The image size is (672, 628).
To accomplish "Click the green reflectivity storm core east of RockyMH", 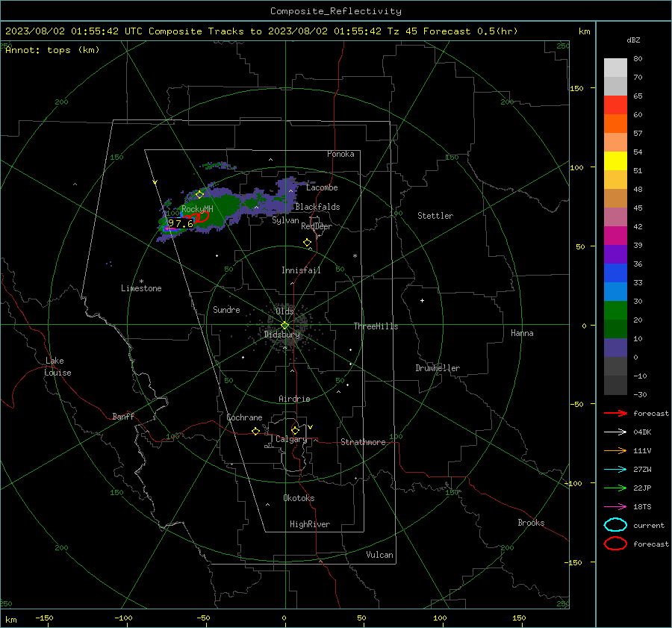I will 223,208.
